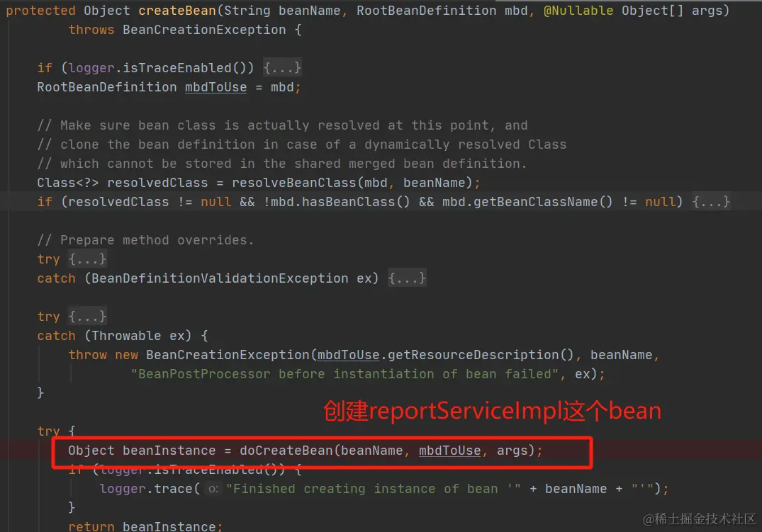
Task: Click the 'o:' parameter hint in logger.trace
Action: tap(213, 489)
